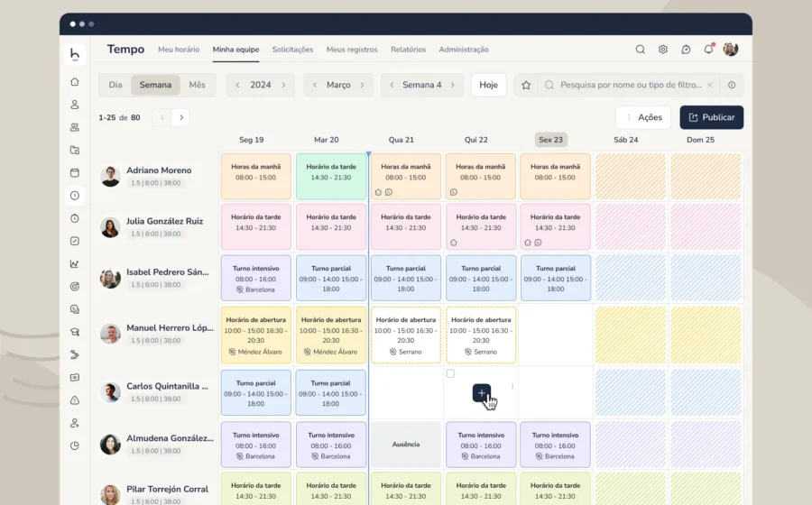
Task: Open the Minha equipe tab
Action: [x=235, y=50]
